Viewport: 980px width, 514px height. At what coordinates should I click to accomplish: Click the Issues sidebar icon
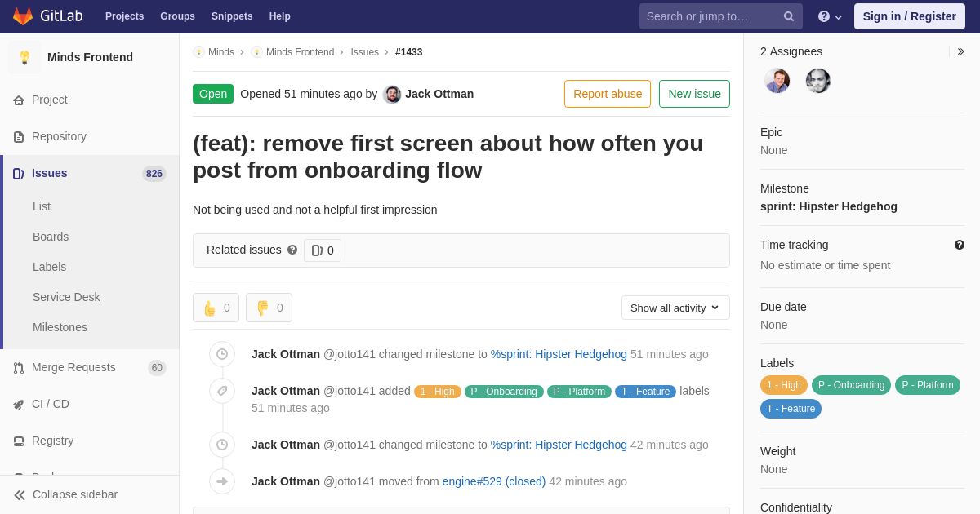(19, 173)
